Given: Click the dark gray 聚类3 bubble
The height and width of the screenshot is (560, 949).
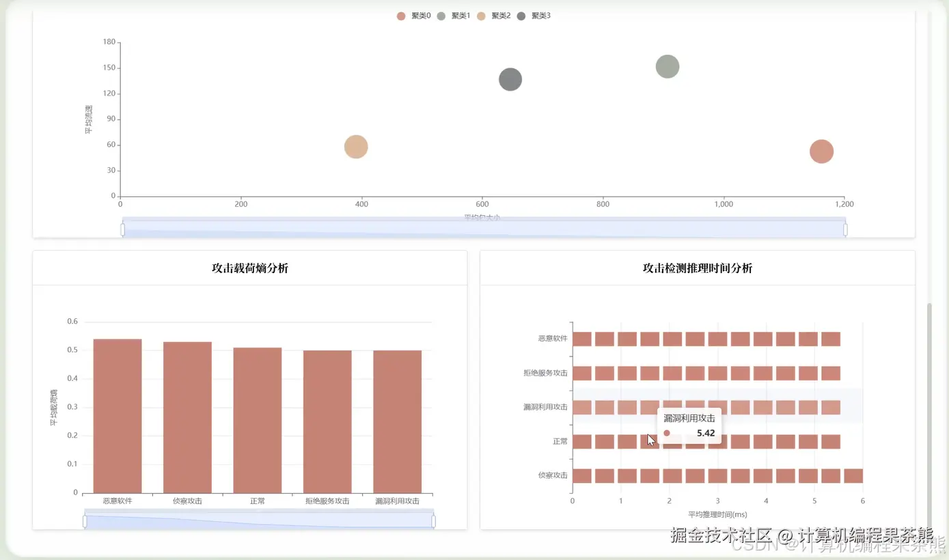Looking at the screenshot, I should point(510,79).
